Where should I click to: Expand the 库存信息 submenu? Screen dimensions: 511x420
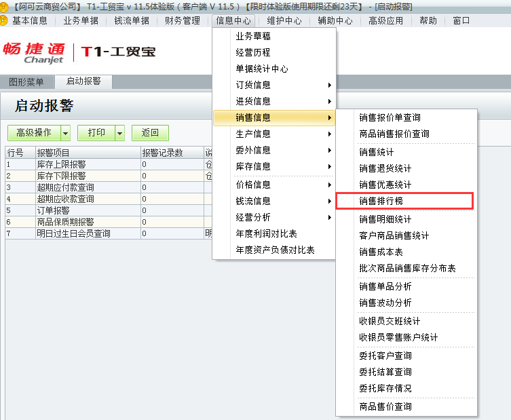(273, 166)
